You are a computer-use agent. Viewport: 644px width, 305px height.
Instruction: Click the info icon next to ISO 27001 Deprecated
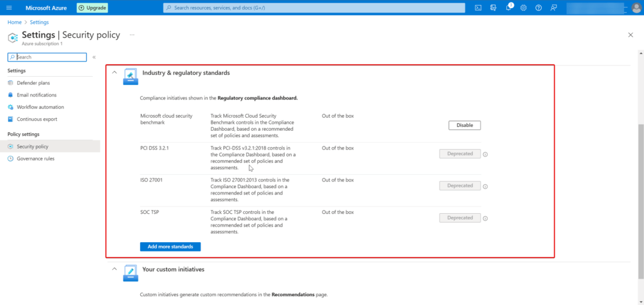485,186
